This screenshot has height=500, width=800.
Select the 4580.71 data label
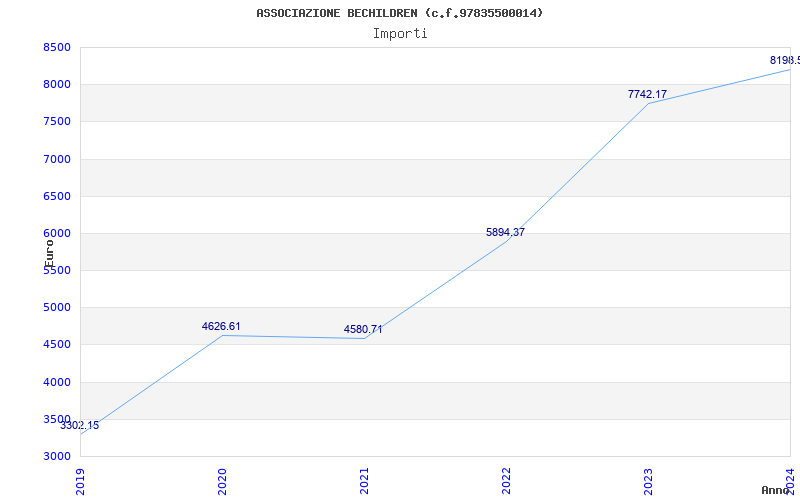[363, 330]
